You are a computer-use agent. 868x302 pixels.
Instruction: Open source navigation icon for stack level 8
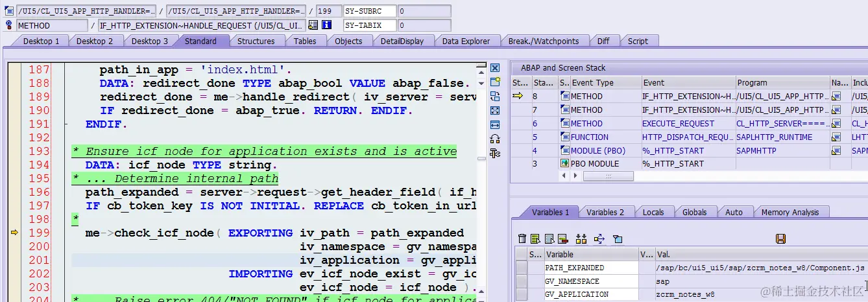tap(836, 97)
